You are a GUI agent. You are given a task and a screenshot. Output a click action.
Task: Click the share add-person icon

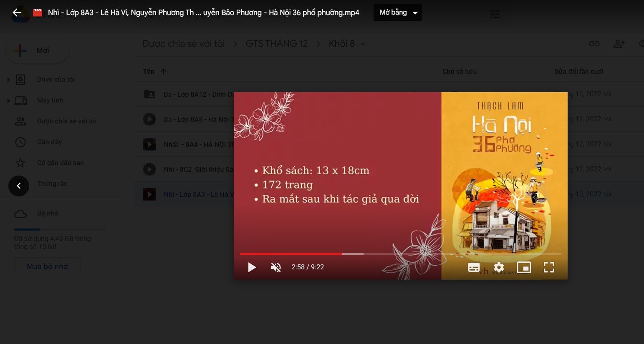[x=619, y=44]
